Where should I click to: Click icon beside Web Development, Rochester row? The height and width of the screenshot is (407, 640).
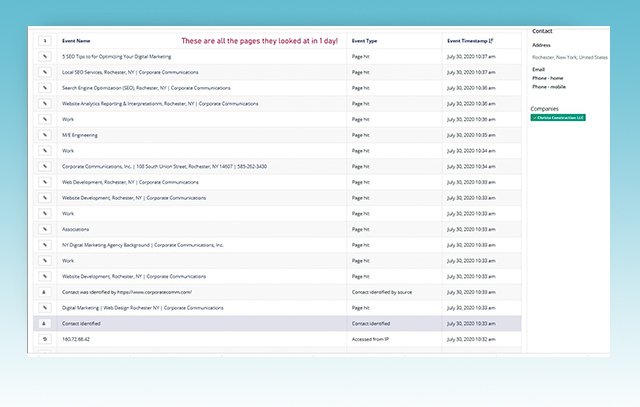45,182
